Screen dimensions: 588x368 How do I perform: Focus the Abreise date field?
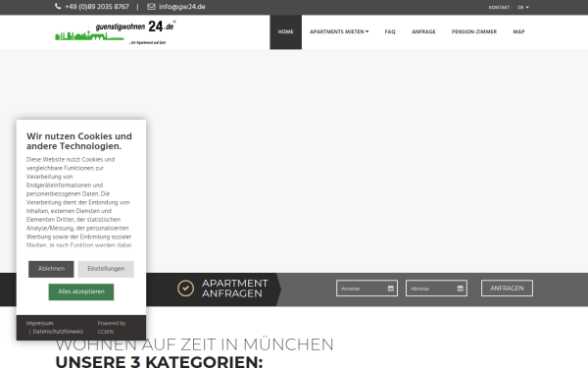(x=436, y=289)
